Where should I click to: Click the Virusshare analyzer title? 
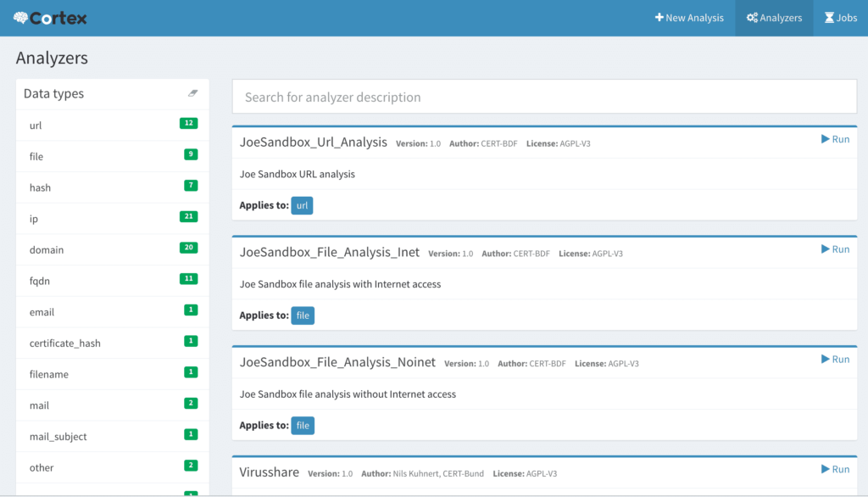pyautogui.click(x=269, y=472)
